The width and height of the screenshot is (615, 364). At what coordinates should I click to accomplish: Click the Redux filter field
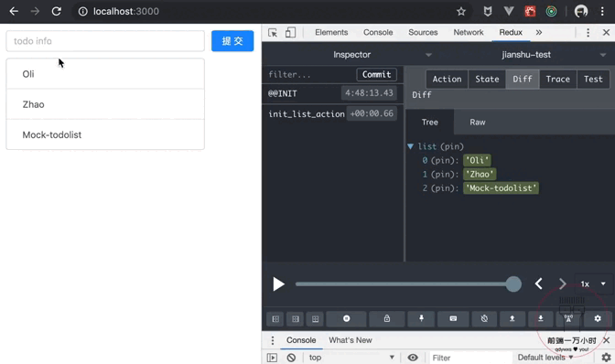[x=310, y=74]
